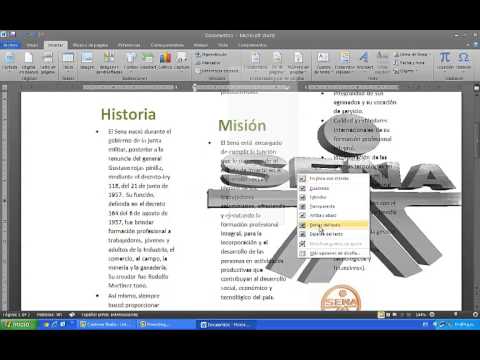
Task: Switch to the Vista tab
Action: click(x=223, y=45)
